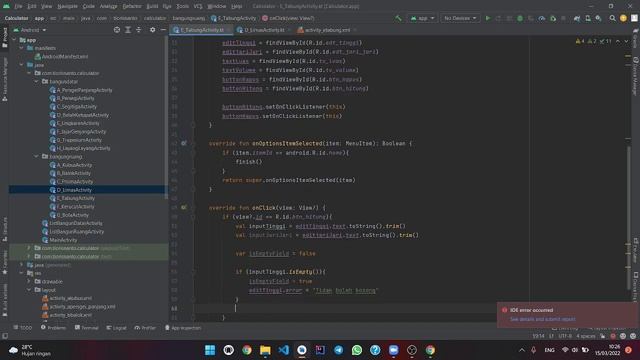Screen dimensions: 640x360
Task: Jump to next highlighted error arrow
Action: tap(626, 41)
